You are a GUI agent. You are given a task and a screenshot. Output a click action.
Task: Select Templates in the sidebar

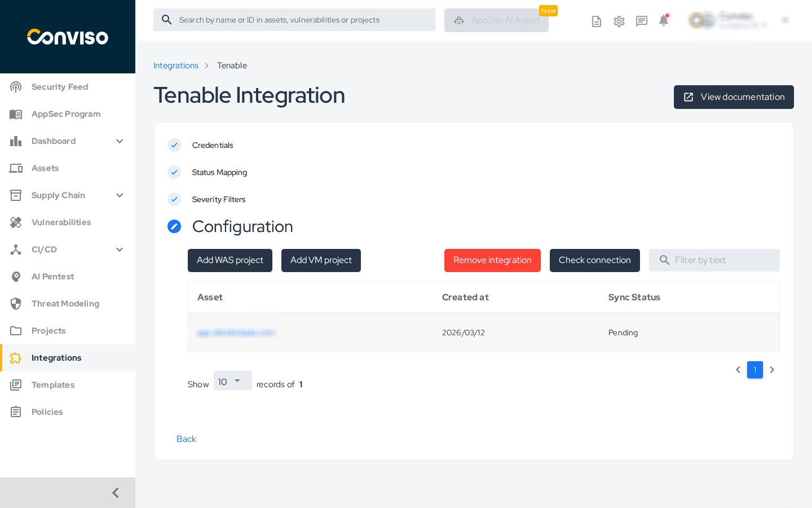68,385
